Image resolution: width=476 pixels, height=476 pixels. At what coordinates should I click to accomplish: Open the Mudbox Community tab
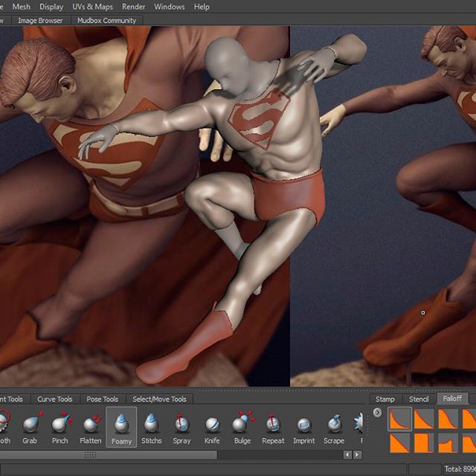pyautogui.click(x=107, y=21)
